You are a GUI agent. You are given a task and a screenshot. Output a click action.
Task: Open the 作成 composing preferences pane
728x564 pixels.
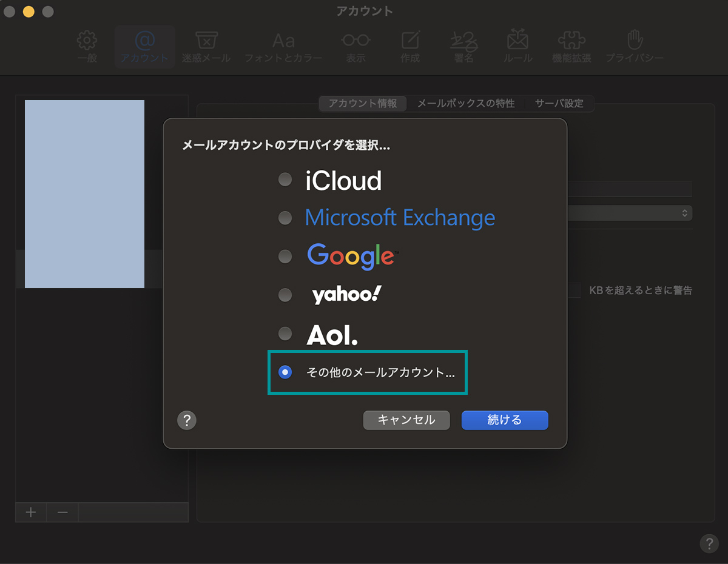411,47
